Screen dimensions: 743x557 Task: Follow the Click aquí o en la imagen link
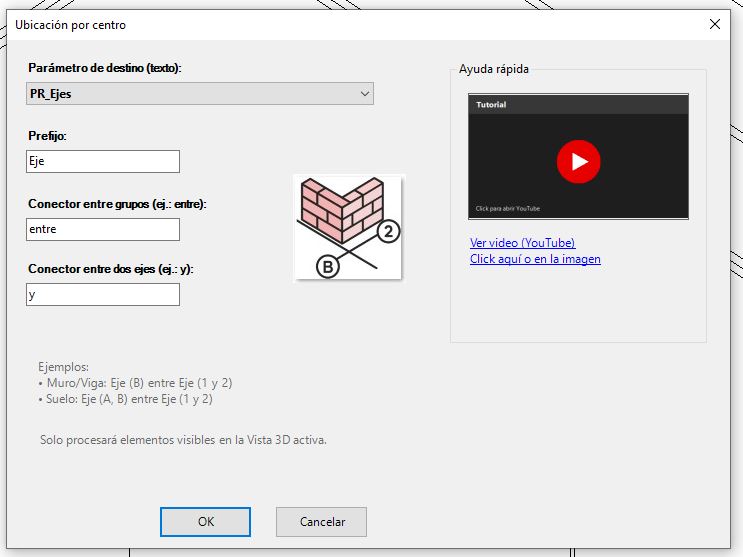click(x=535, y=259)
